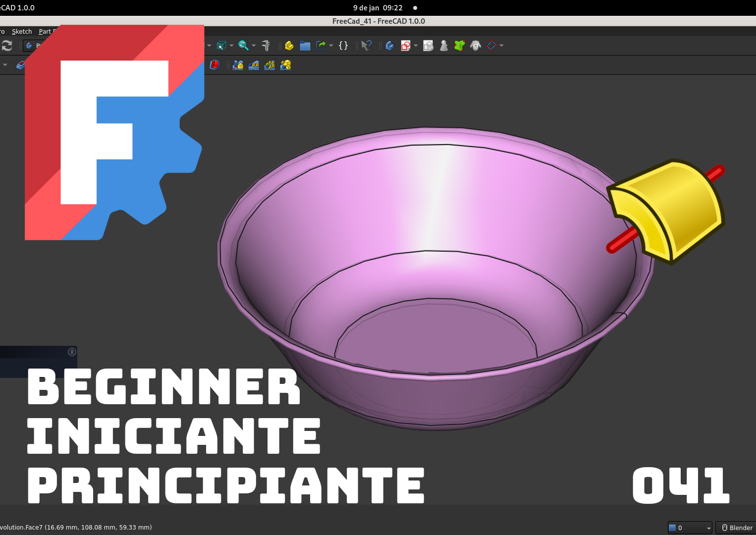The height and width of the screenshot is (535, 756).
Task: Click the Blender navigation style button
Action: [736, 528]
